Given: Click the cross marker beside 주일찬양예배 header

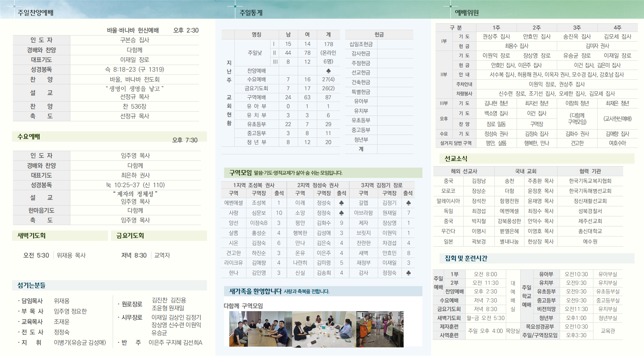Looking at the screenshot, I should (x=14, y=6).
